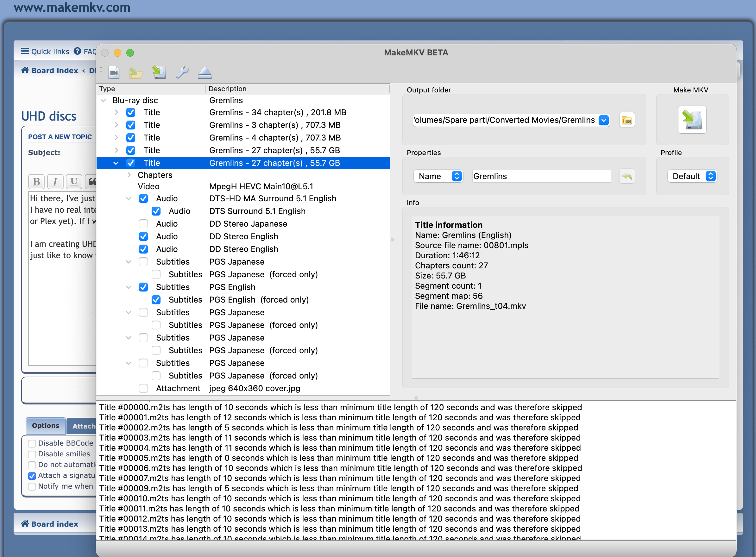Click the Description column header

click(298, 89)
